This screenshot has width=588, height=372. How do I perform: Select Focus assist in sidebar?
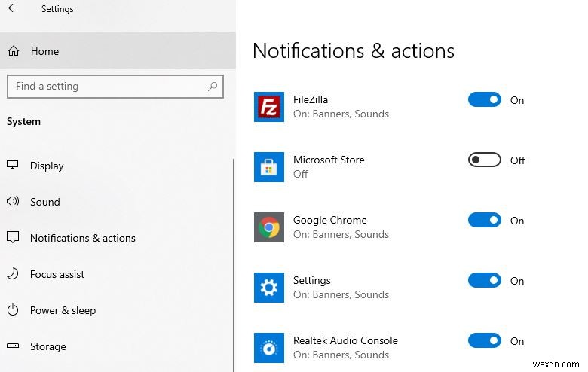[57, 274]
